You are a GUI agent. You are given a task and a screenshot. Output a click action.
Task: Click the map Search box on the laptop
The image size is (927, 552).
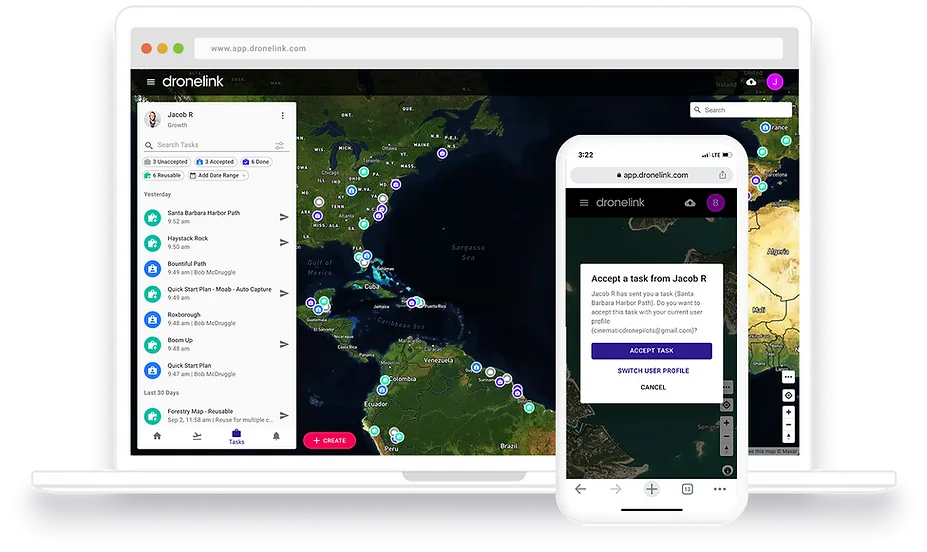click(x=741, y=110)
